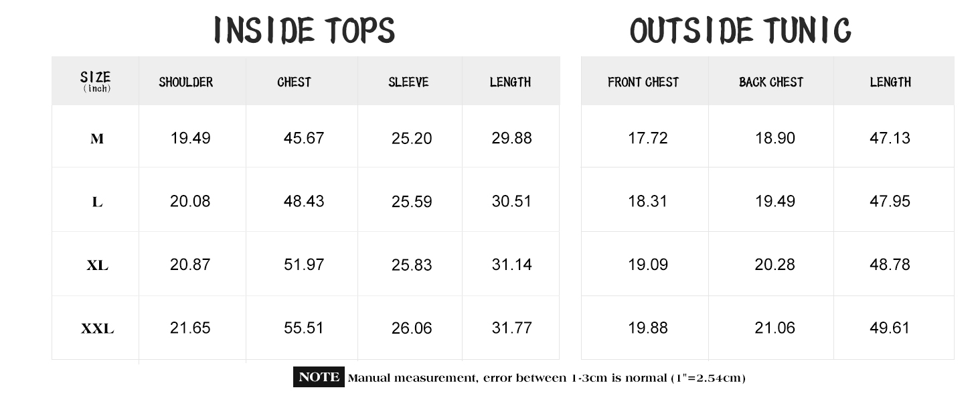The image size is (980, 402).
Task: Click shoulder value 20.87 for size XL
Action: click(x=190, y=265)
